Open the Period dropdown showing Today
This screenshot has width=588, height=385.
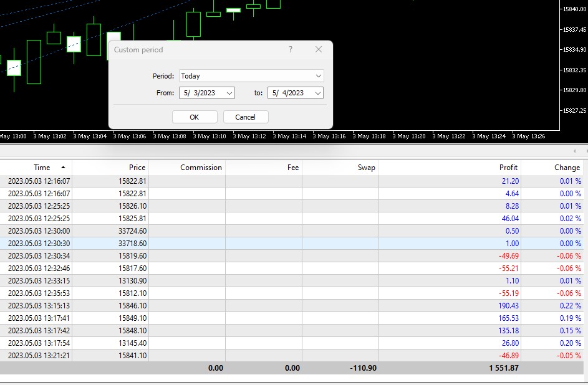coord(251,75)
